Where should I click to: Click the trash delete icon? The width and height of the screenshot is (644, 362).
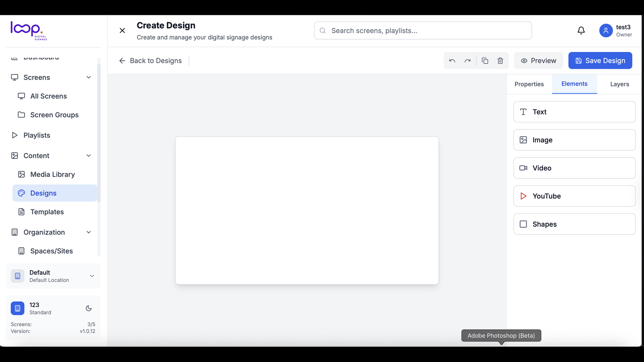(500, 61)
